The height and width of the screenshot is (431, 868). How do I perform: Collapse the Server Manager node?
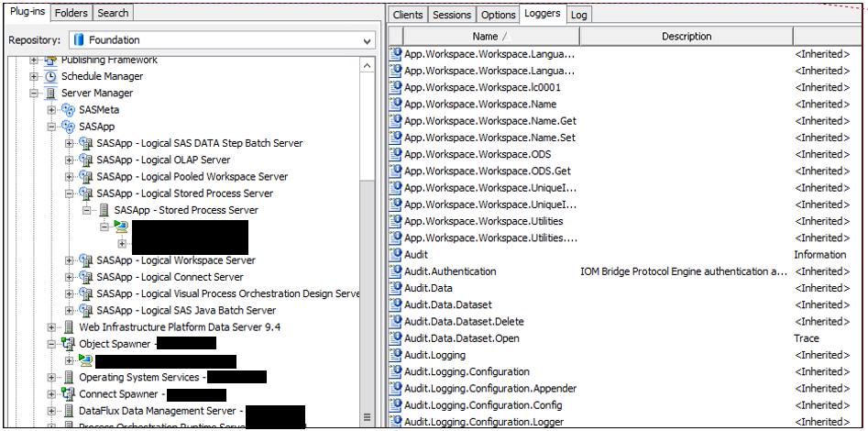point(35,94)
